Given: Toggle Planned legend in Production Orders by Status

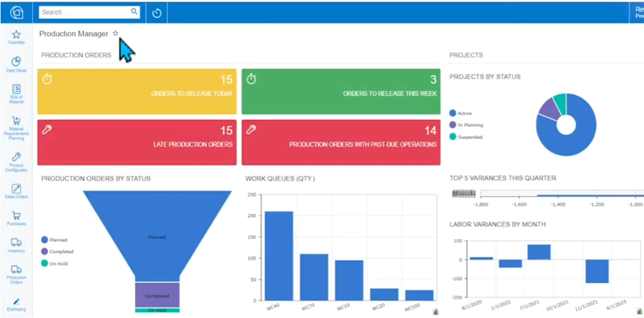Looking at the screenshot, I should point(54,240).
